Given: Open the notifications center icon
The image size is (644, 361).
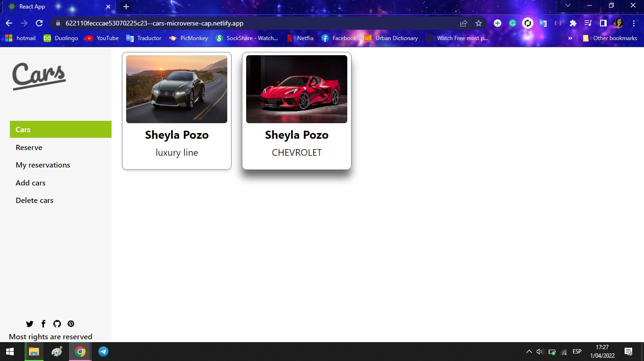Looking at the screenshot, I should (x=628, y=352).
